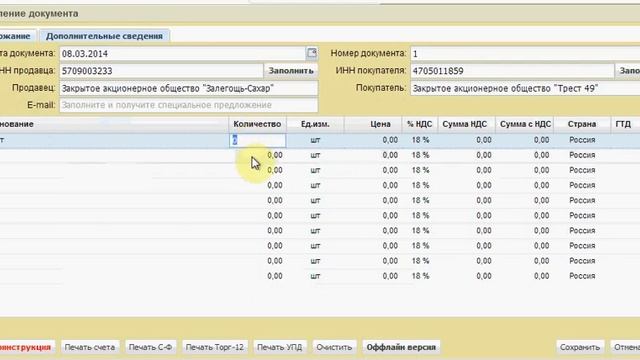Open the calendar picker next to document date

click(311, 53)
